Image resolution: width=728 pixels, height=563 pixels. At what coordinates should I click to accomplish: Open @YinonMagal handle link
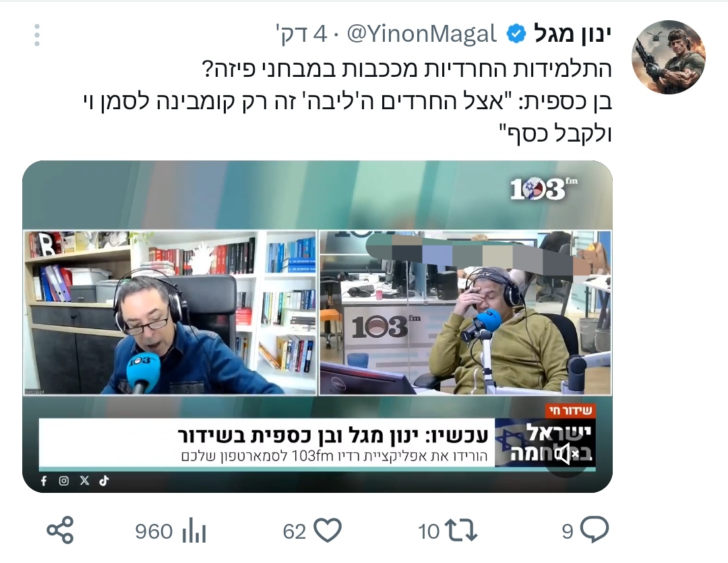(421, 34)
